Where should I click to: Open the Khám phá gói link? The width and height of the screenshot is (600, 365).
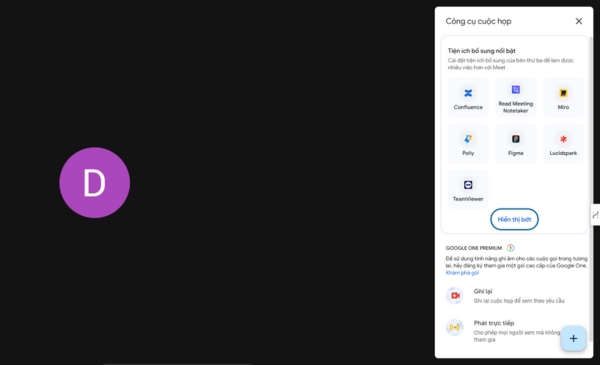[x=462, y=273]
